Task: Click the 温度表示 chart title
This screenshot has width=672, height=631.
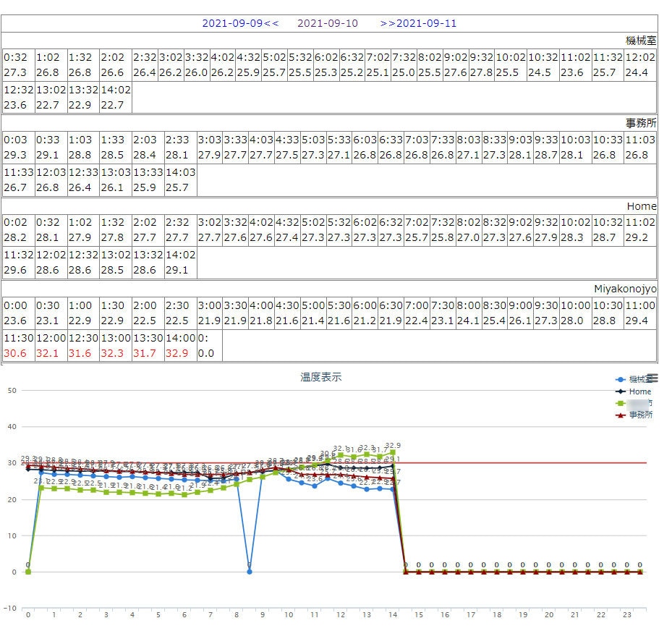Action: pos(321,377)
